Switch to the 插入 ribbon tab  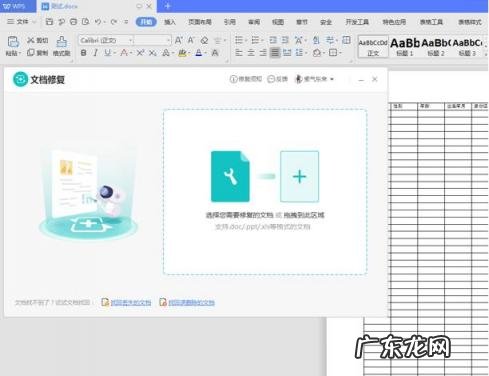point(170,22)
